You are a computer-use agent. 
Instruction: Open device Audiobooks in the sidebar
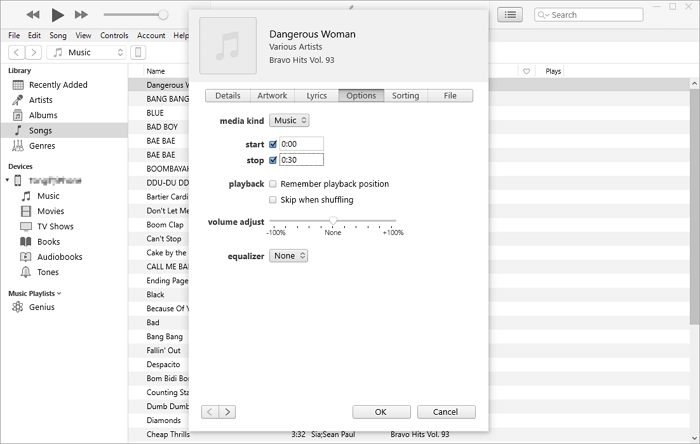coord(59,257)
